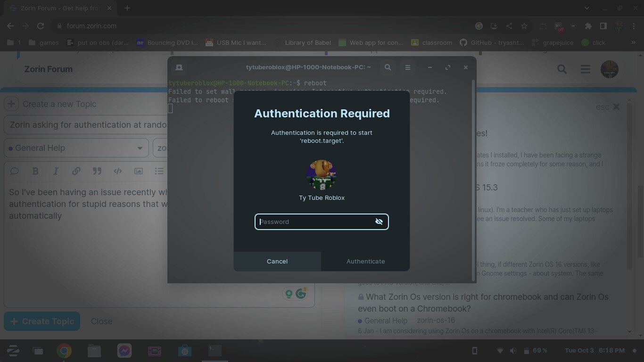Viewport: 644px width, 362px height.
Task: Focus the Password input field
Action: [322, 222]
